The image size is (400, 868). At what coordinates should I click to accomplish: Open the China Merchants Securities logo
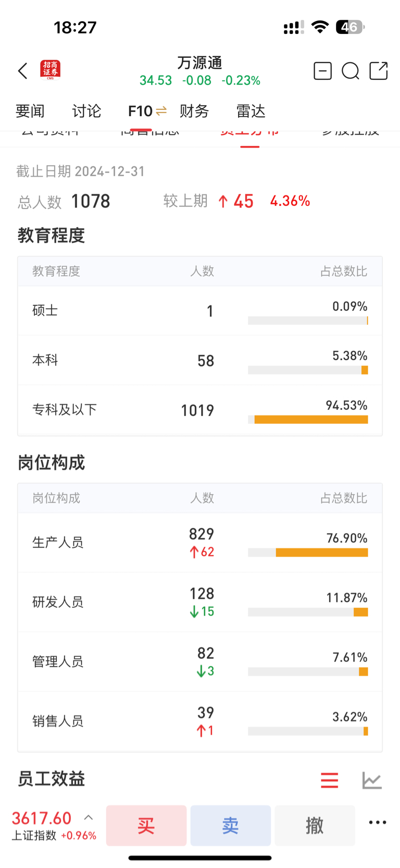tap(51, 70)
